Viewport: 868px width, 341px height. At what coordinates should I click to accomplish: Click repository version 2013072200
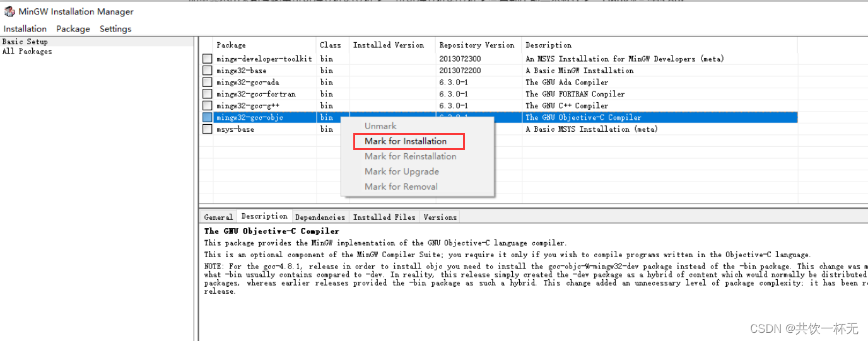click(x=460, y=71)
